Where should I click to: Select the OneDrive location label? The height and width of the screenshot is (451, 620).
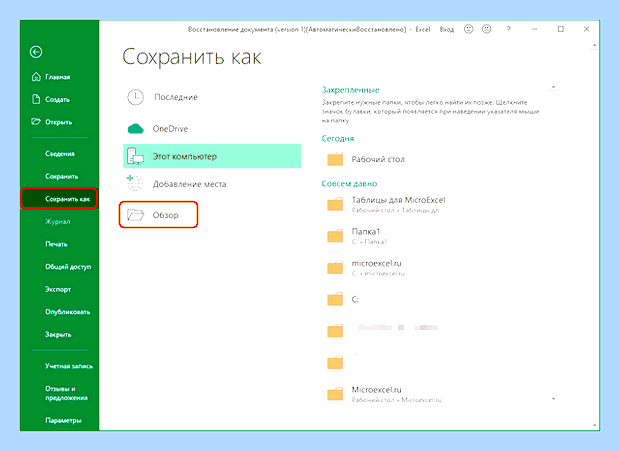pyautogui.click(x=170, y=129)
